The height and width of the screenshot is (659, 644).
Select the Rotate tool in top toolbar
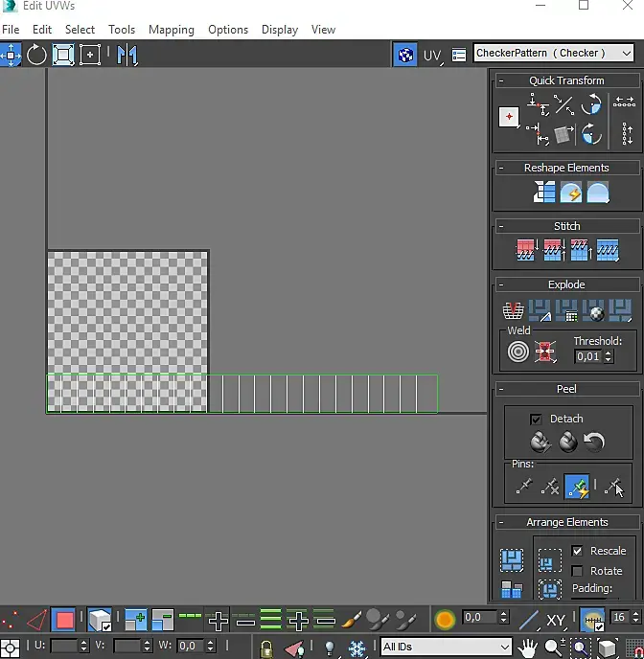(36, 55)
